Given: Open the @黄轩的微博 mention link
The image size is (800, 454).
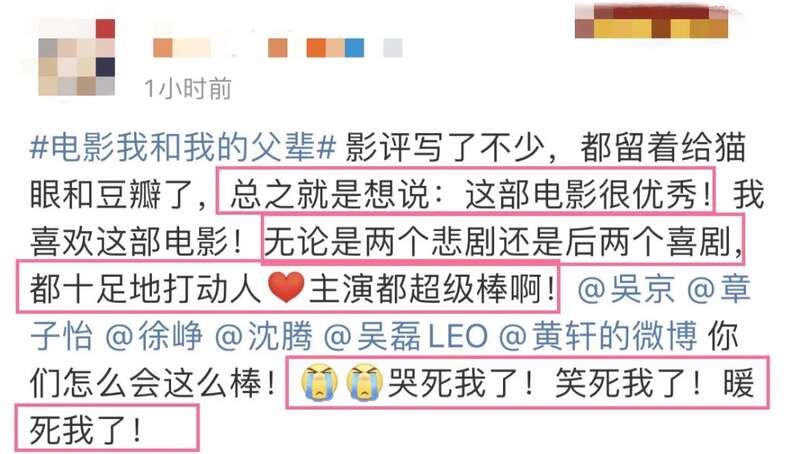Looking at the screenshot, I should [598, 337].
